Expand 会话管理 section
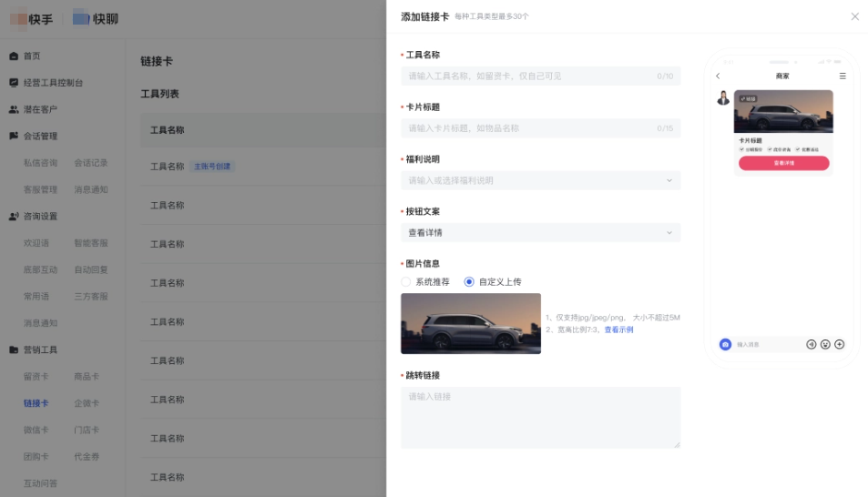Image resolution: width=868 pixels, height=497 pixels. coord(40,136)
